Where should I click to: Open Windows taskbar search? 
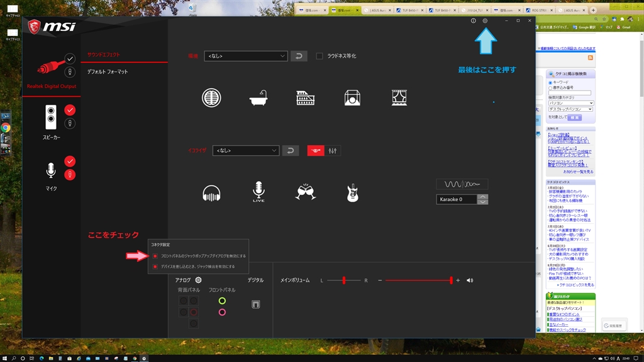point(14,358)
